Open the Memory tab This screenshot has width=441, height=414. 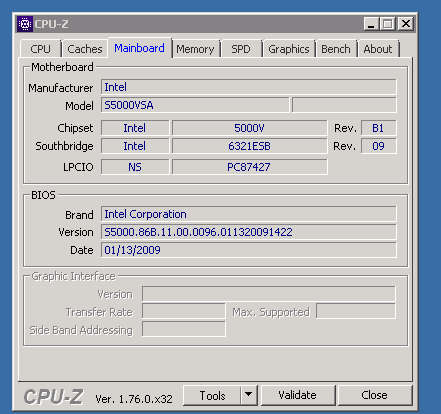[195, 49]
